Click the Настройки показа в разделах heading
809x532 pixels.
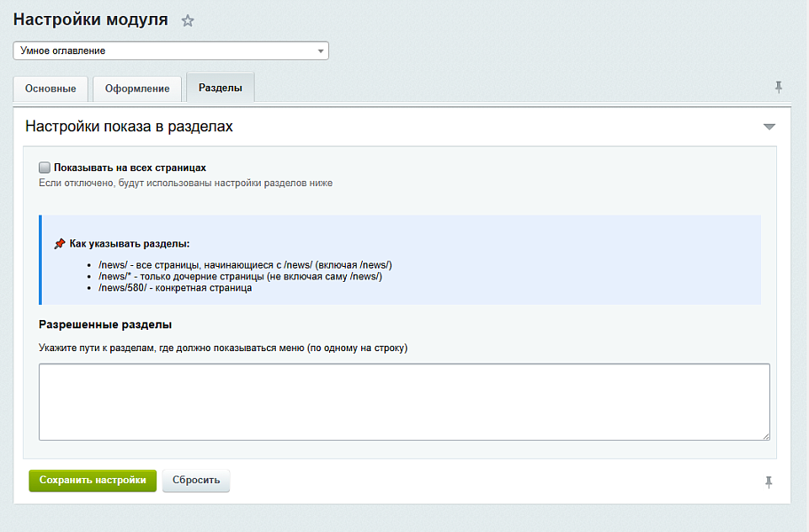(129, 127)
